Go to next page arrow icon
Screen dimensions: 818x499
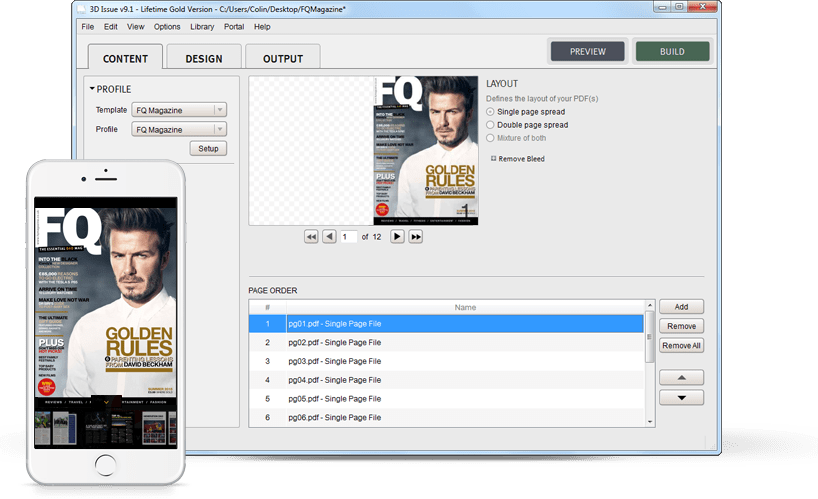397,237
